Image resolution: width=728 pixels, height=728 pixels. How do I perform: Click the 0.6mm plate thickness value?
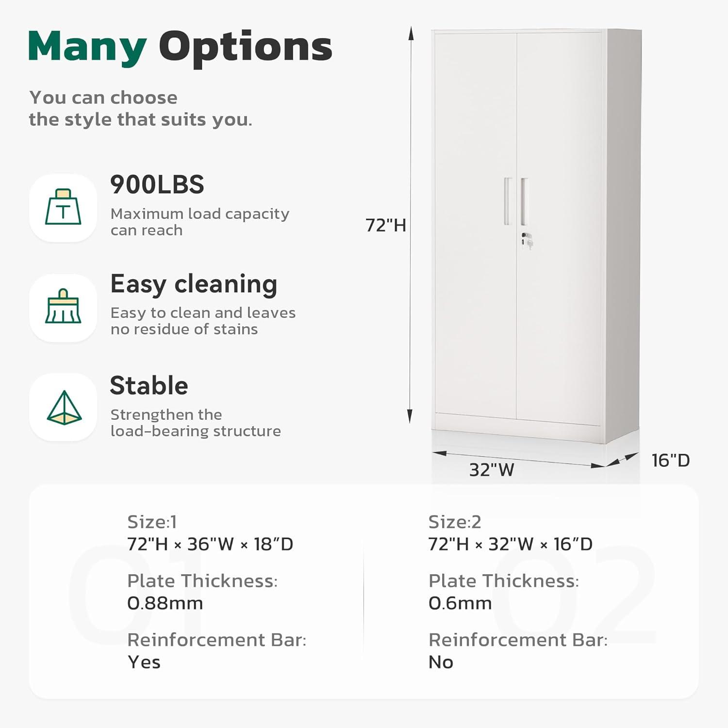coord(460,603)
